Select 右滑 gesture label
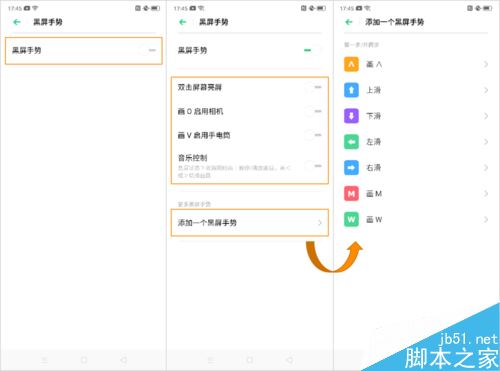The width and height of the screenshot is (500, 371). coord(373,168)
